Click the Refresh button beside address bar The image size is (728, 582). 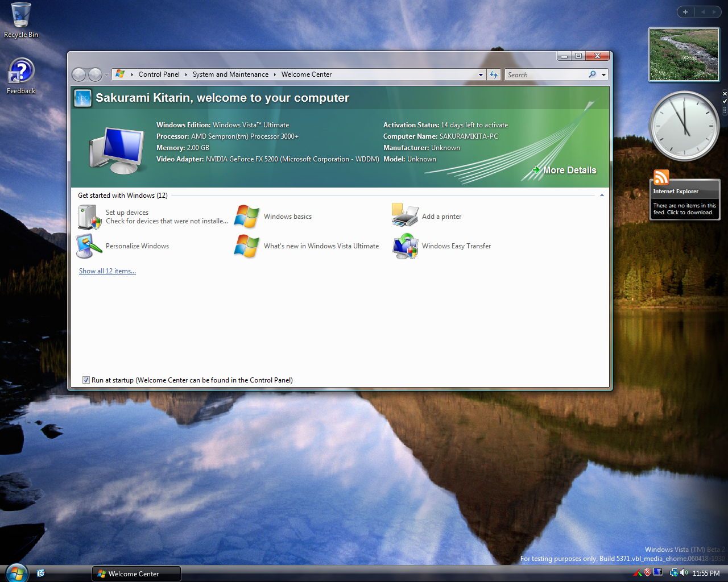[494, 74]
